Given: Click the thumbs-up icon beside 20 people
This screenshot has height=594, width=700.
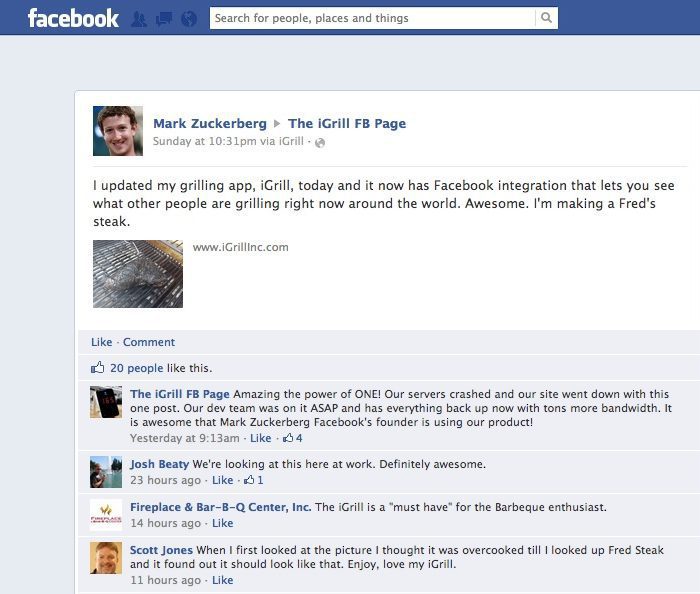Looking at the screenshot, I should click(98, 368).
